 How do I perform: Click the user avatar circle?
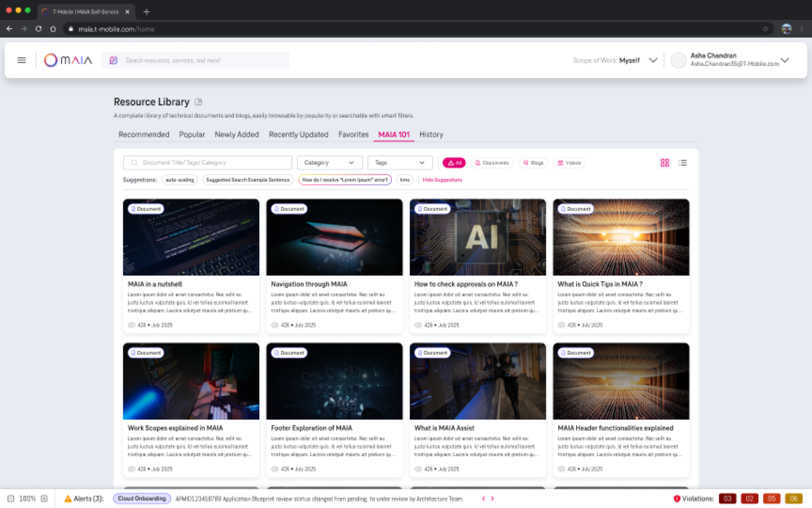click(679, 60)
